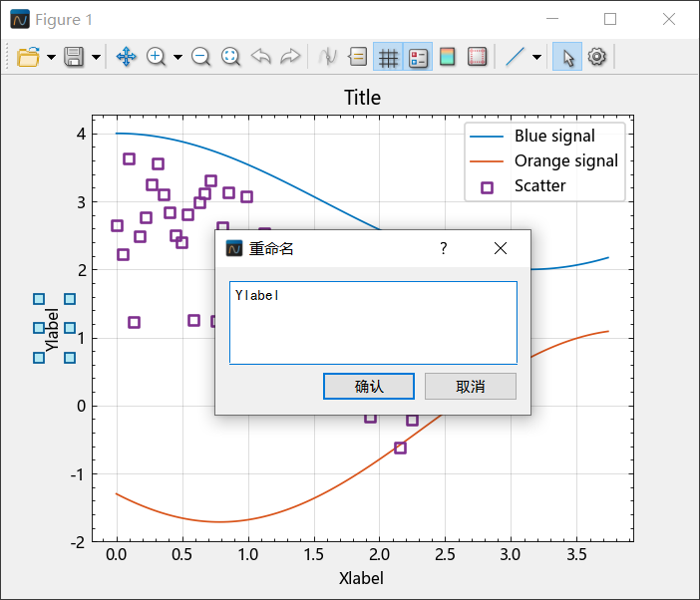Click the zoom to fit icon
Screen dimensions: 700x600
tap(230, 57)
